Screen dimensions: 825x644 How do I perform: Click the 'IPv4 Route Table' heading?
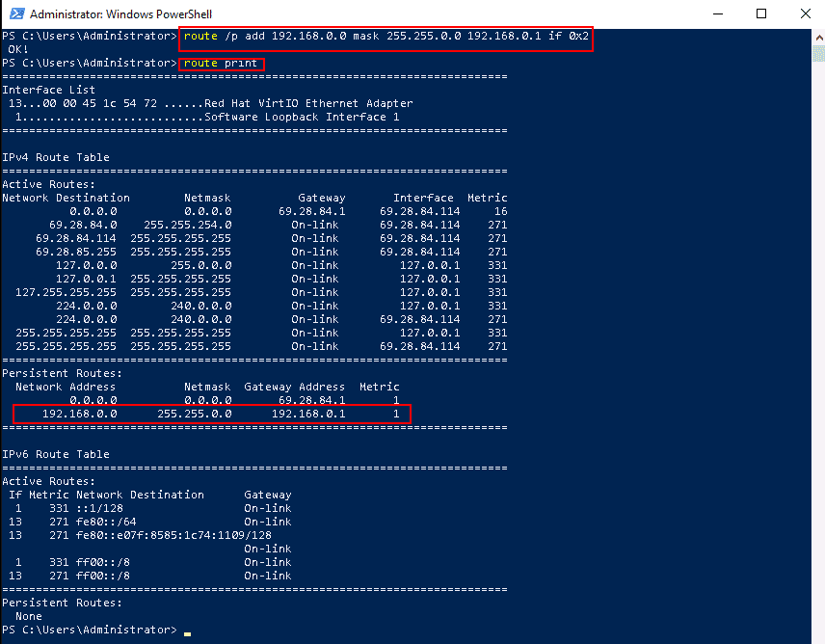(56, 157)
